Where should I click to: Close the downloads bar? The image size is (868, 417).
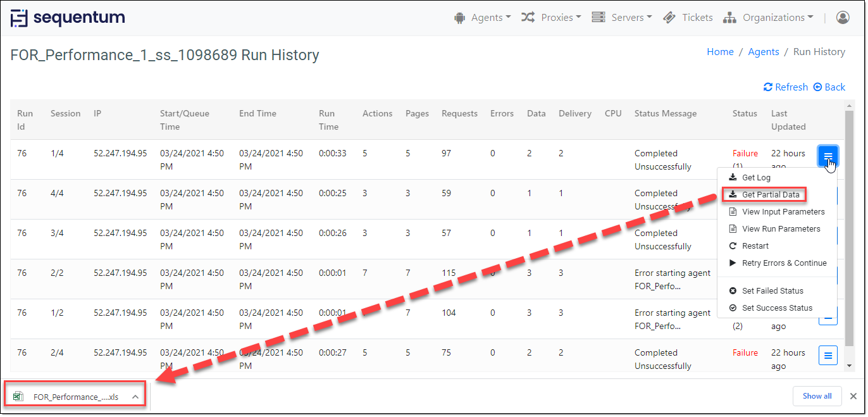853,396
